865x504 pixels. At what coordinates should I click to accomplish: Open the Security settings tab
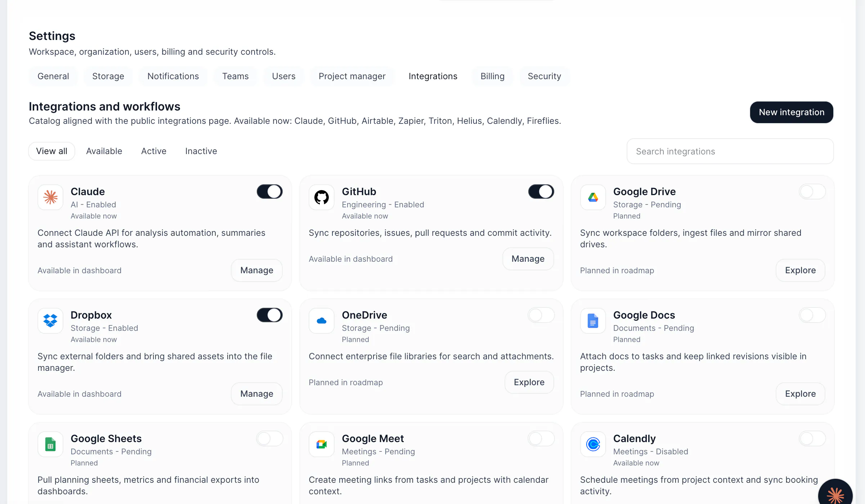pyautogui.click(x=544, y=76)
